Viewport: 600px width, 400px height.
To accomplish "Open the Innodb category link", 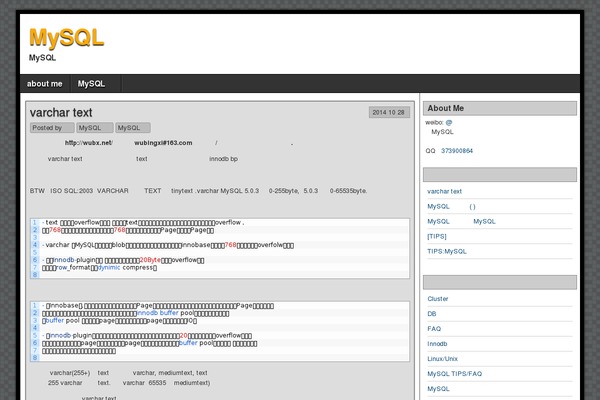I will pos(437,344).
